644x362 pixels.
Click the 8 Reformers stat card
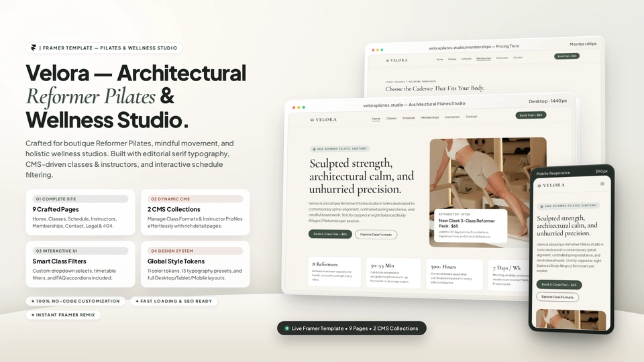pos(334,271)
